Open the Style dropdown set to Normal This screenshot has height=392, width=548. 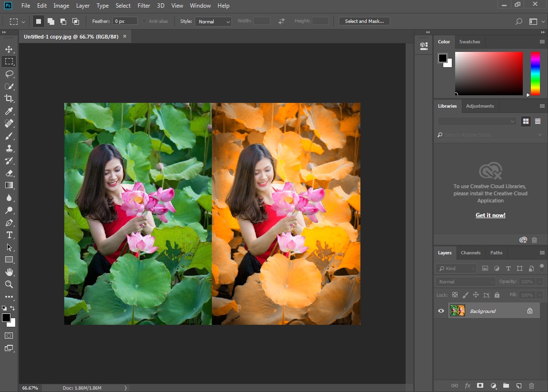pyautogui.click(x=213, y=21)
